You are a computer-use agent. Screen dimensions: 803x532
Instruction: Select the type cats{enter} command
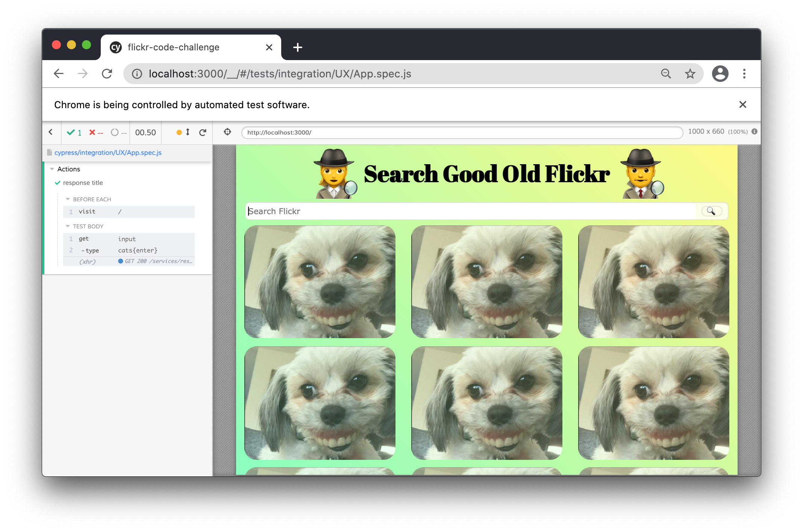click(x=129, y=250)
